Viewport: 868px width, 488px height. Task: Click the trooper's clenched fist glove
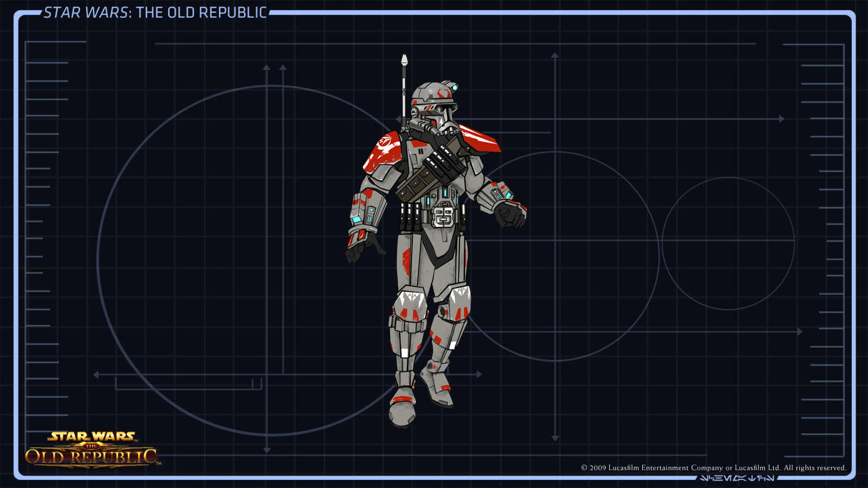click(510, 214)
